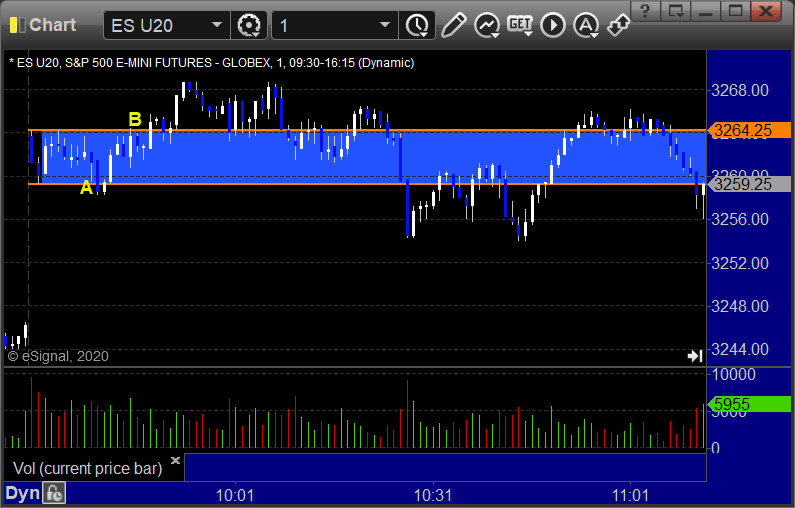Image resolution: width=795 pixels, height=508 pixels.
Task: Click the gray 3259.25 current price marker
Action: 749,184
